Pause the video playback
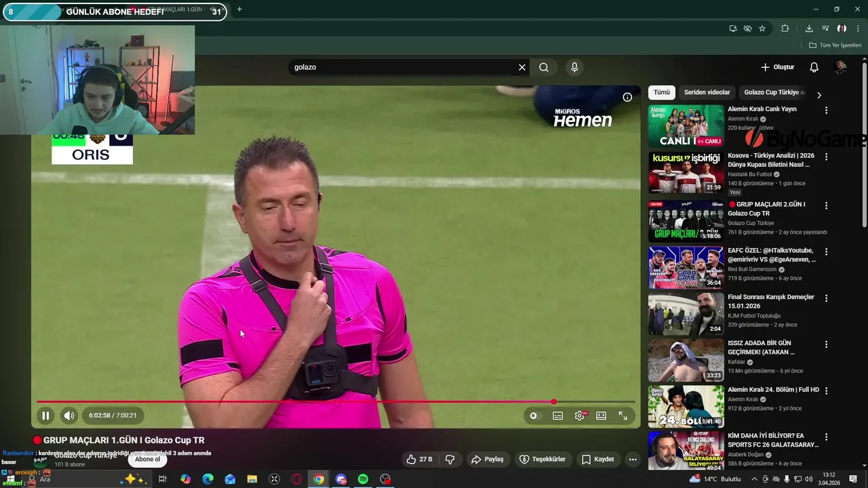 [x=45, y=415]
